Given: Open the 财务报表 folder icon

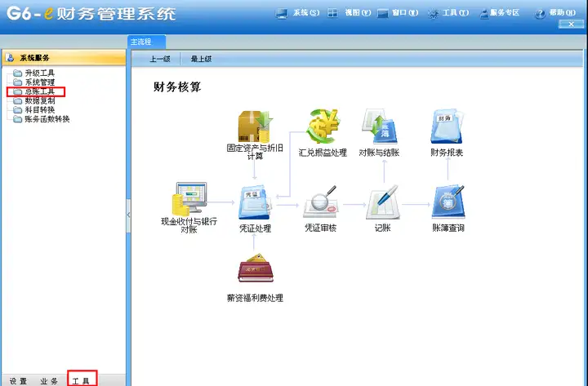Looking at the screenshot, I should (x=447, y=126).
